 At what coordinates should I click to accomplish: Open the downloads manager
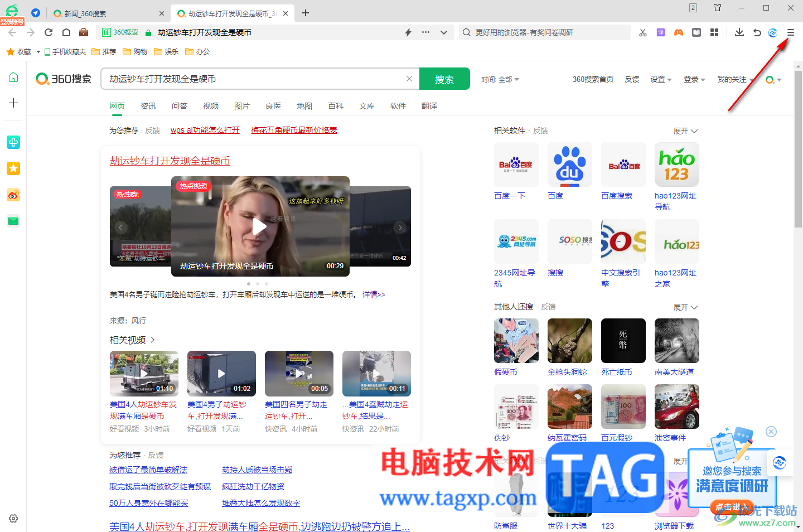(x=739, y=32)
